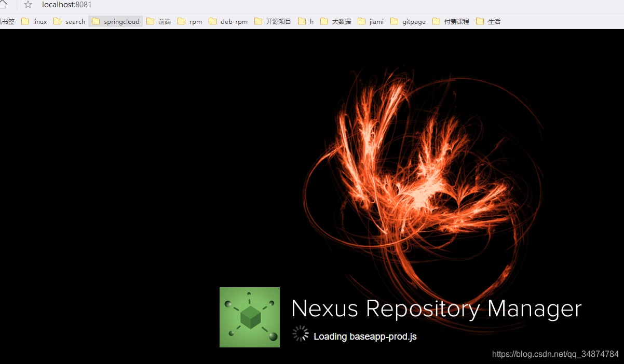This screenshot has width=624, height=364.
Task: Click the bookmark star icon
Action: click(28, 5)
